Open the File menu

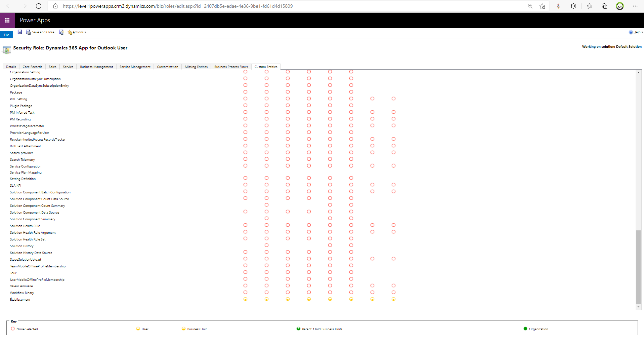(6, 35)
